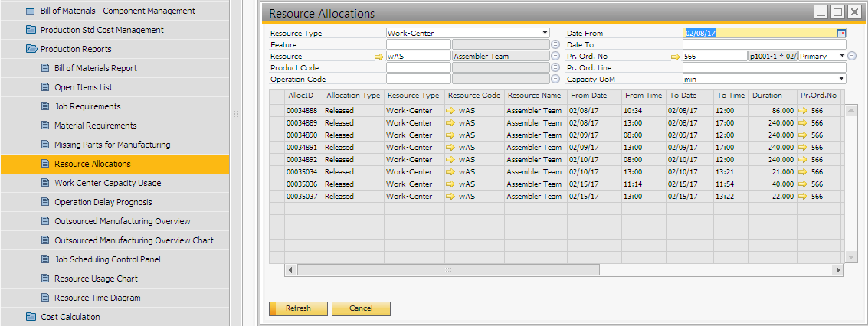Image resolution: width=868 pixels, height=326 pixels.
Task: Open the Job Requirements report
Action: click(87, 106)
